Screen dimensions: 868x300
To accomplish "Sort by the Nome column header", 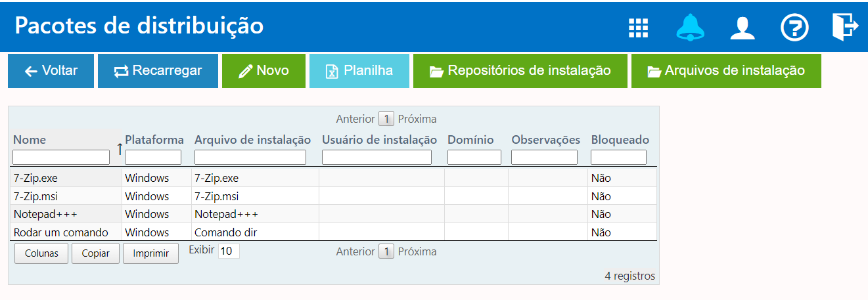I will tap(30, 140).
